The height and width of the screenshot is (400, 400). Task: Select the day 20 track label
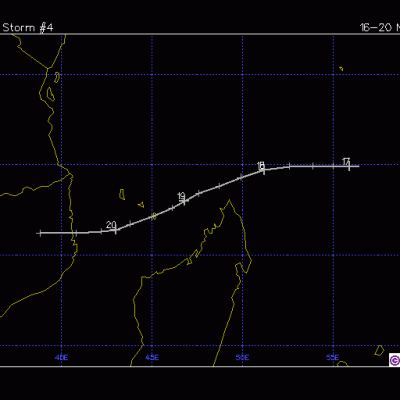pos(111,225)
